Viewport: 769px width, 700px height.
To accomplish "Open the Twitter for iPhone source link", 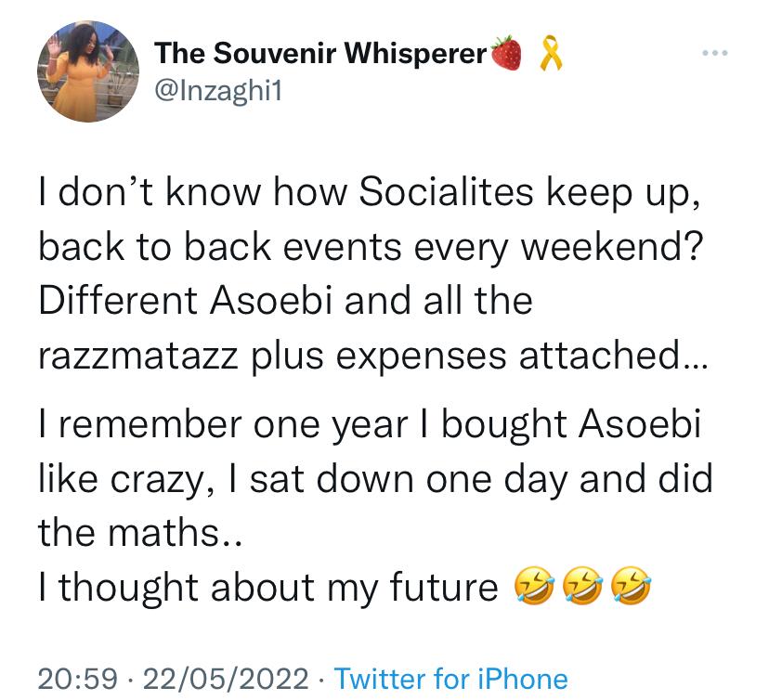I will (450, 679).
